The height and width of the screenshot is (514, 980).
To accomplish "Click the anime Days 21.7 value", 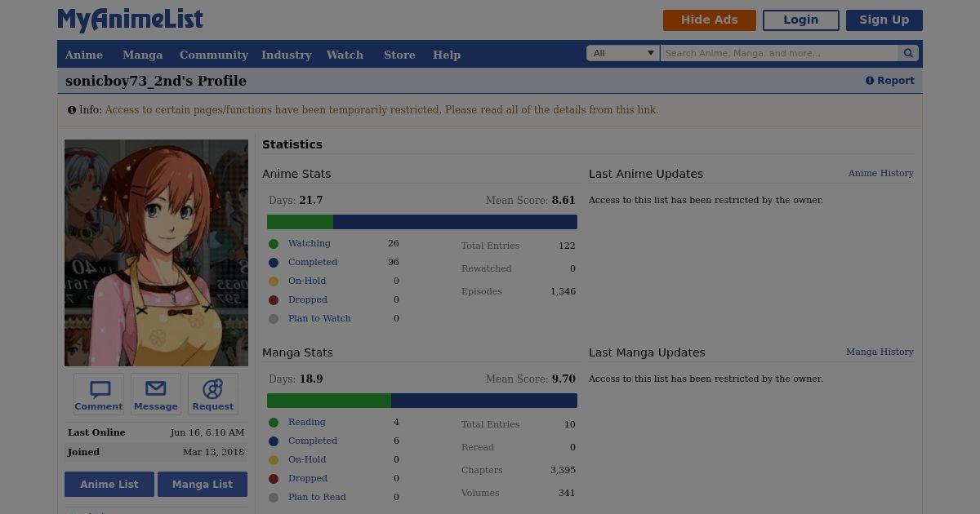I will (311, 200).
